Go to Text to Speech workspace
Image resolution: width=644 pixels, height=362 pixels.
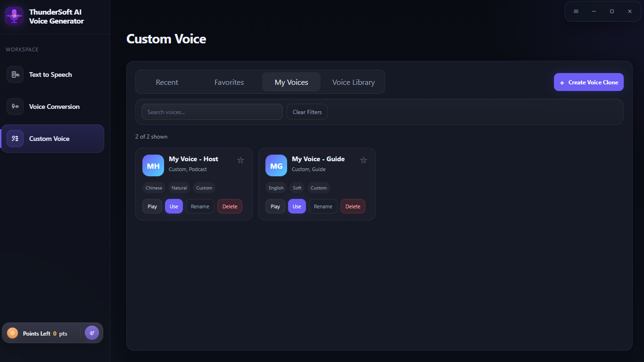(53, 74)
